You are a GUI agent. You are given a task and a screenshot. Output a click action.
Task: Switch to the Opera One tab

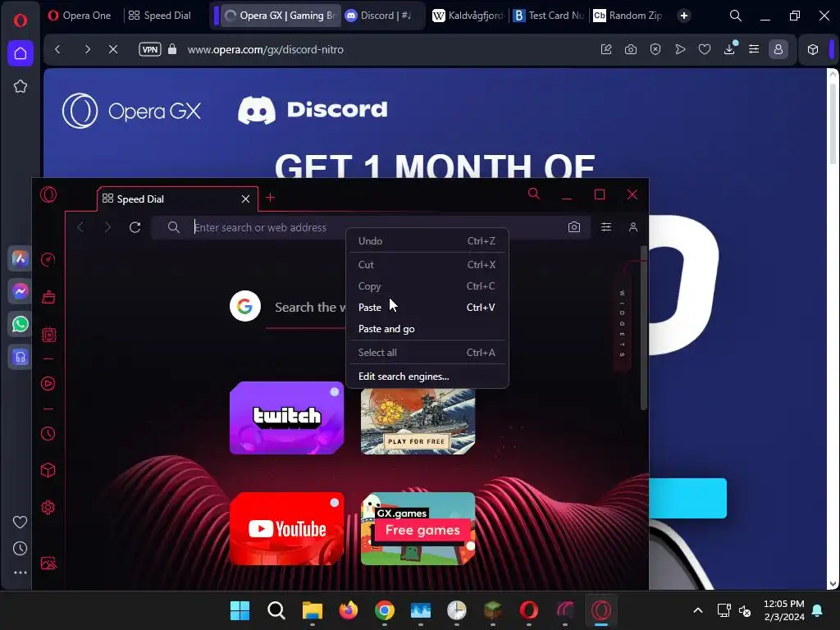(x=80, y=16)
